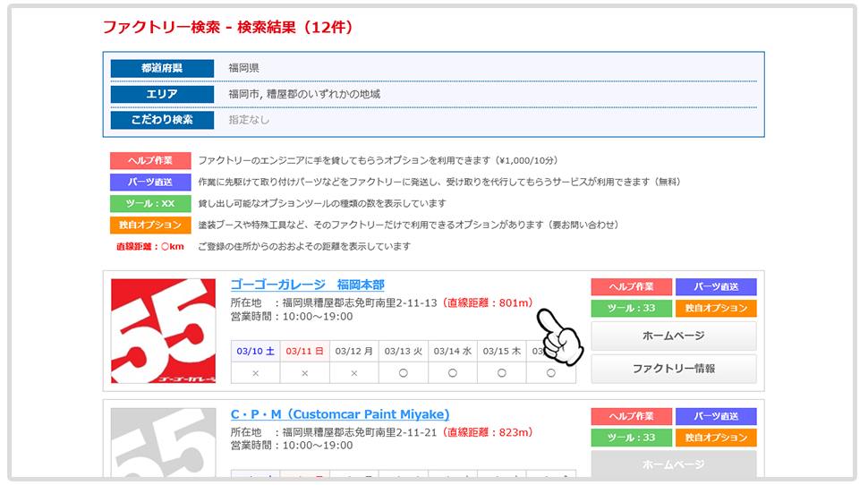
Task: Click 独自オプション badge in C・P・M listing
Action: click(715, 438)
